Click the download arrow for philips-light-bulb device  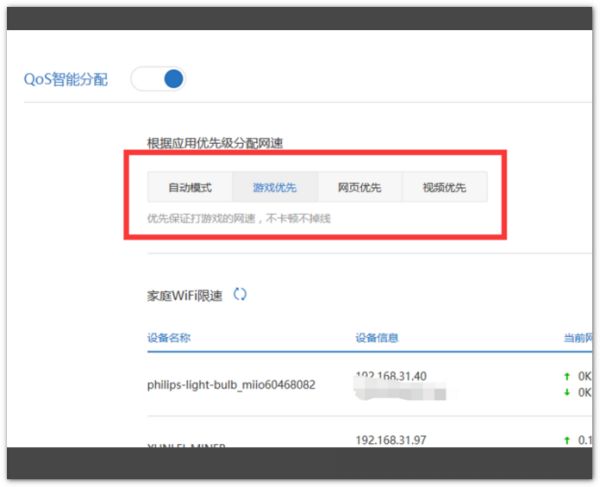[569, 392]
